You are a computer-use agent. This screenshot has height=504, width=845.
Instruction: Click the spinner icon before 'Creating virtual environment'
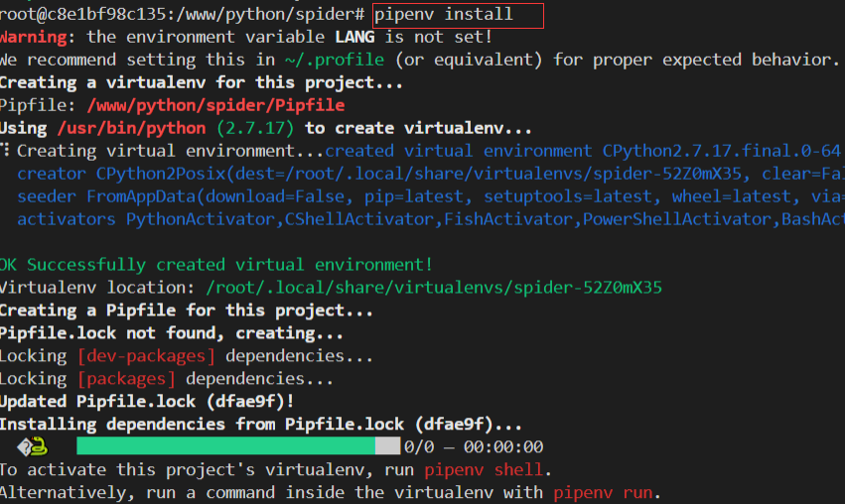tap(5, 150)
